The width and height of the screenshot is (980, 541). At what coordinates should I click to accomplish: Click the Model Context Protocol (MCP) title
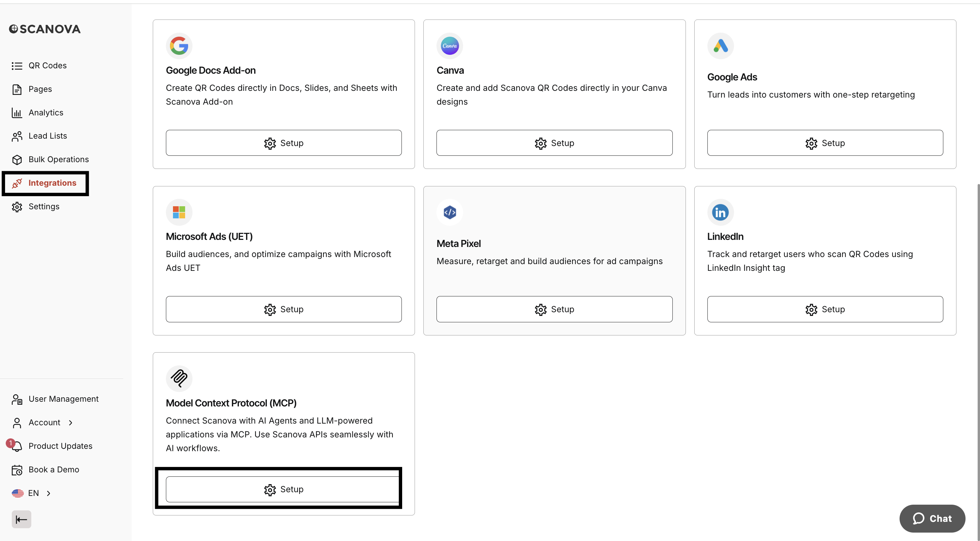(231, 403)
